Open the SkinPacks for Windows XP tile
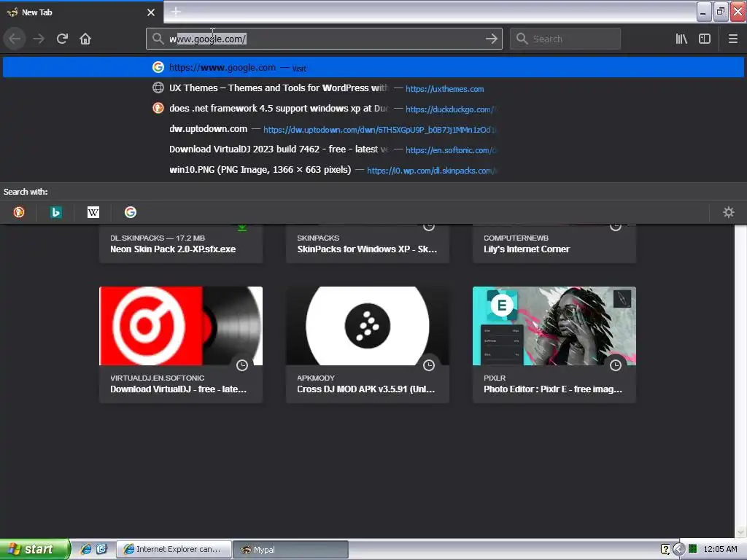This screenshot has width=747, height=560. [x=368, y=244]
